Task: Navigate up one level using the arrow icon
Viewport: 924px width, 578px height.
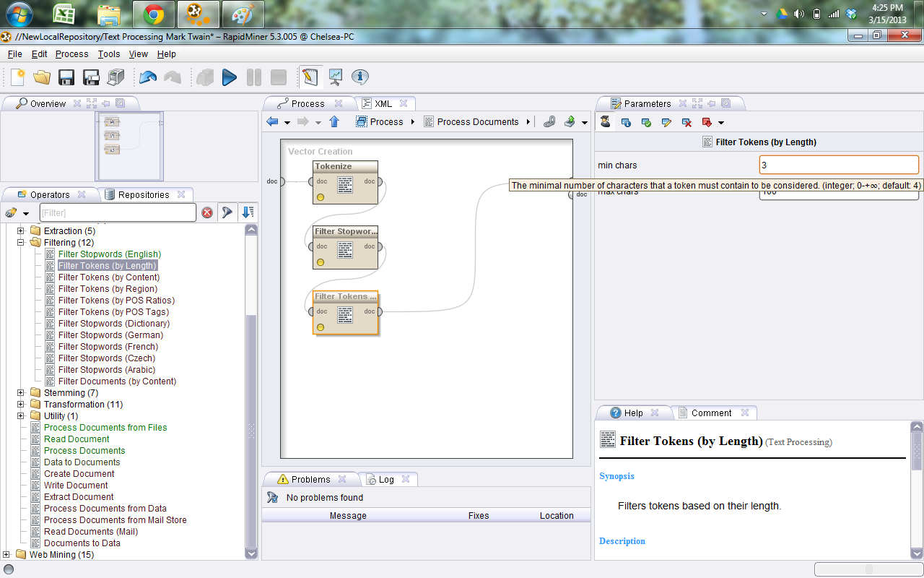Action: click(333, 121)
